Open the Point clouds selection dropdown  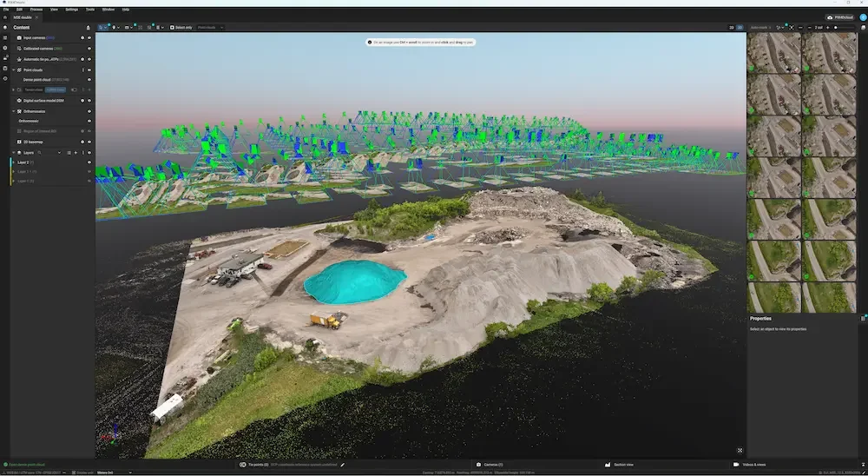[x=210, y=27]
